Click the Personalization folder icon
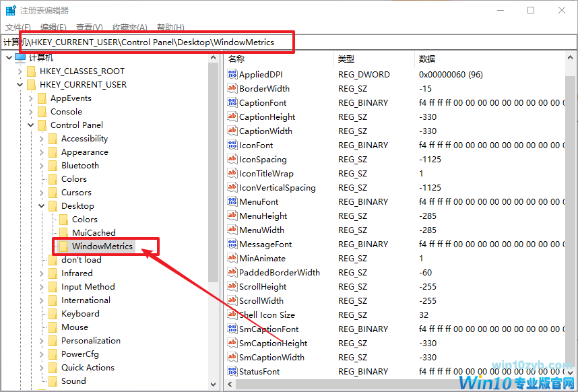Image resolution: width=578 pixels, height=392 pixels. tap(53, 340)
